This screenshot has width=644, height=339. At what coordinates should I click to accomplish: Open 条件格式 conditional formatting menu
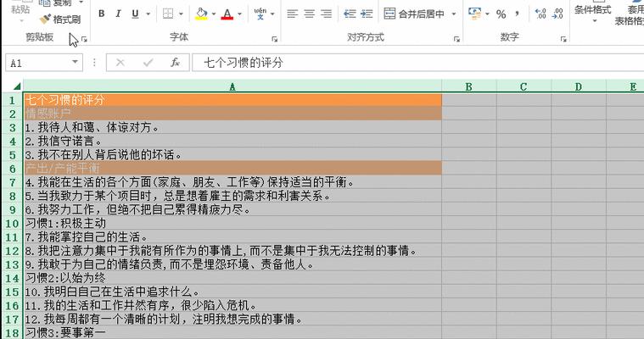coord(592,13)
